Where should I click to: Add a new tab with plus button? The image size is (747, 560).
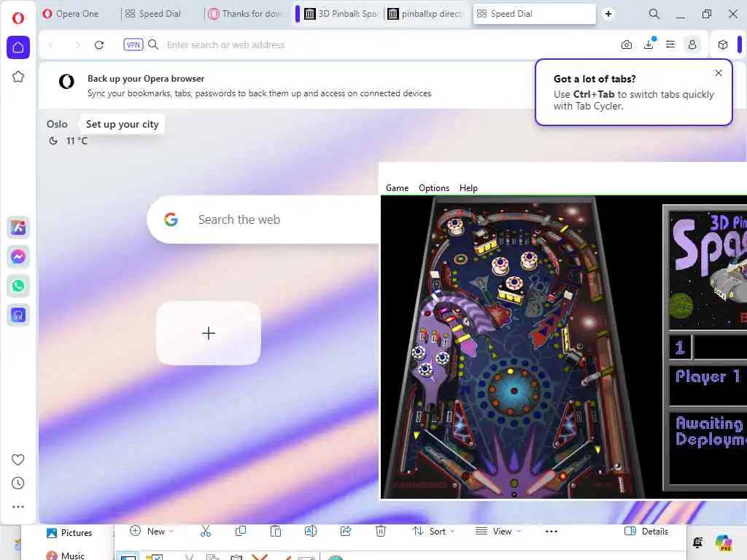[x=608, y=14]
